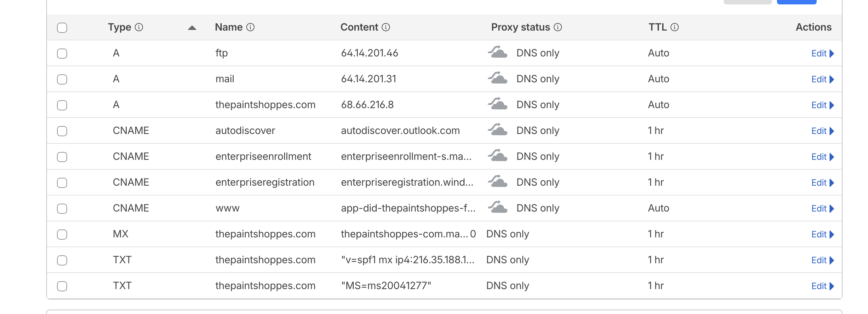Expand Edit for the ftp record

822,53
